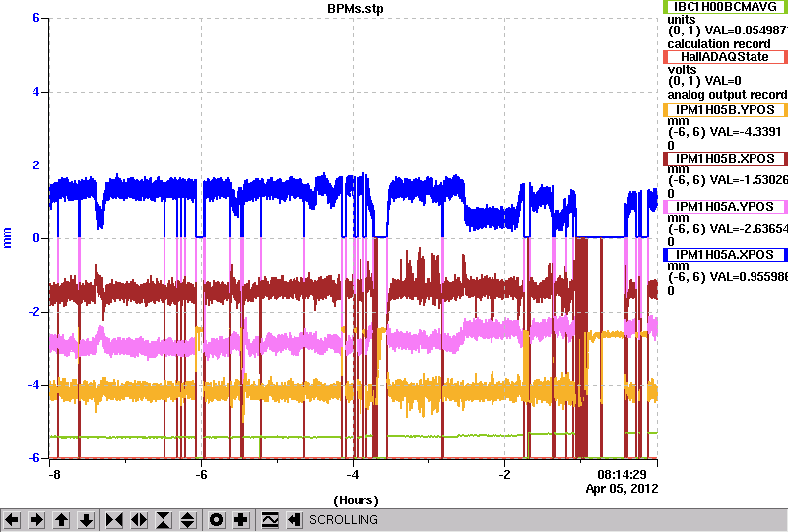The height and width of the screenshot is (532, 788).
Task: Click the x-axis tick label -8
Action: (54, 475)
